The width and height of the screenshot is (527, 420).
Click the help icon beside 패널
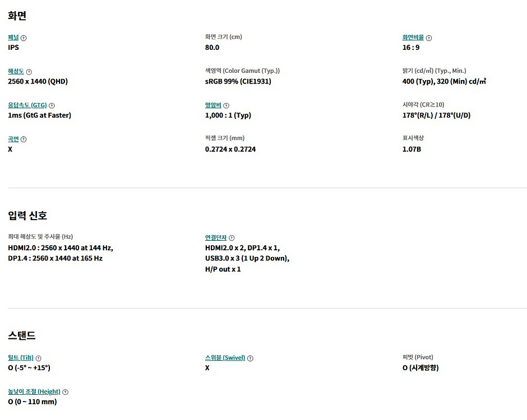(24, 38)
